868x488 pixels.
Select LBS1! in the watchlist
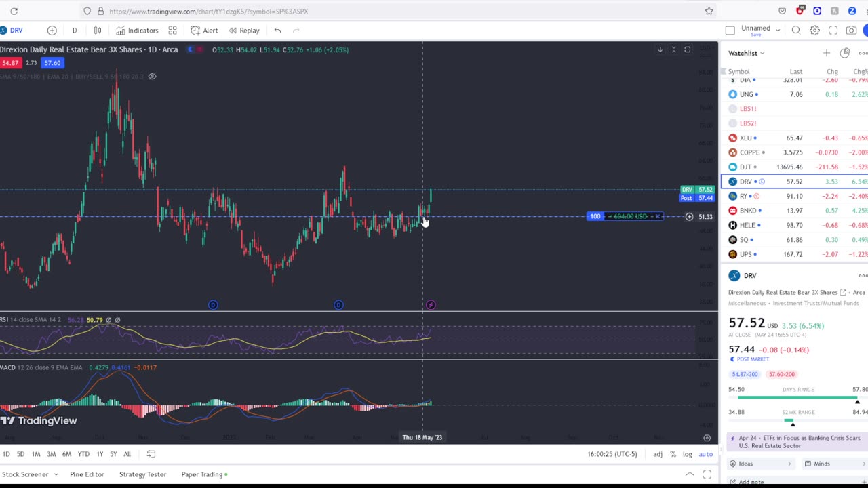pyautogui.click(x=794, y=108)
